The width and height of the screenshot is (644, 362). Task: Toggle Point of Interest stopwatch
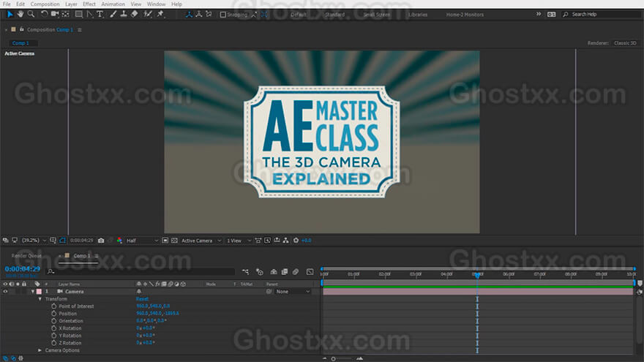click(x=54, y=306)
